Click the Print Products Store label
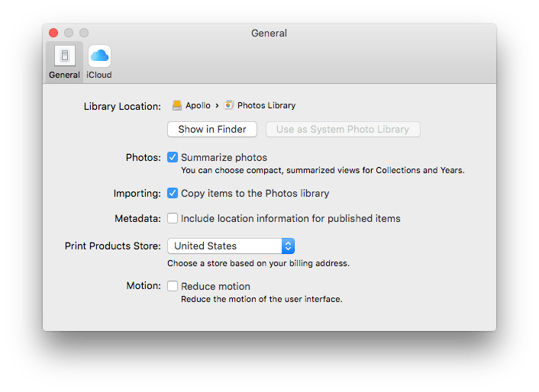Viewport: 539px width, 392px height. pos(113,246)
